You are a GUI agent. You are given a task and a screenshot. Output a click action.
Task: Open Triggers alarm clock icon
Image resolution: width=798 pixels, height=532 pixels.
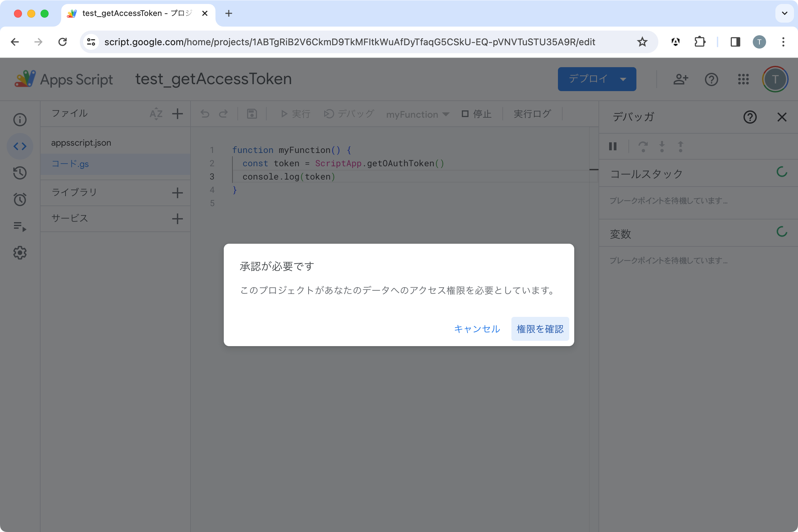click(x=20, y=199)
